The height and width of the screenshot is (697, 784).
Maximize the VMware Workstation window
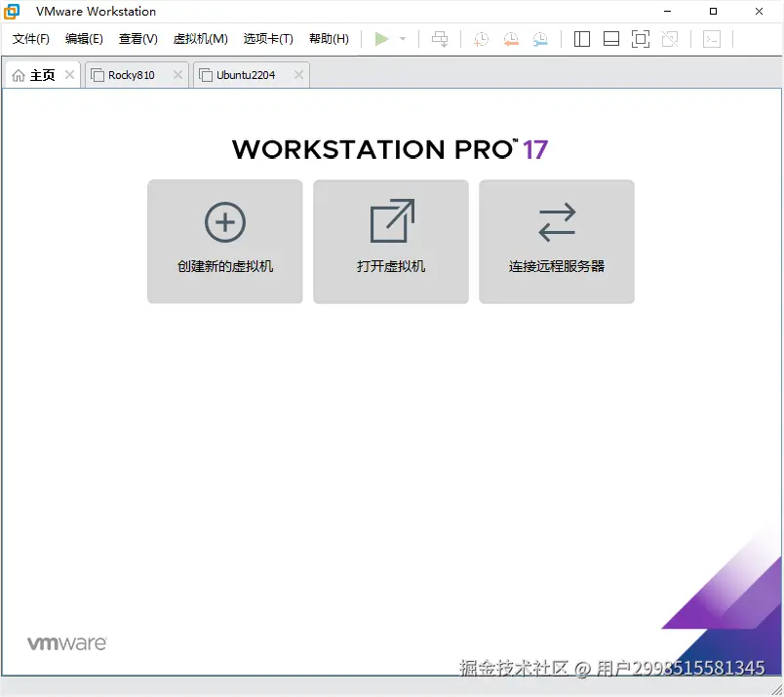tap(714, 12)
